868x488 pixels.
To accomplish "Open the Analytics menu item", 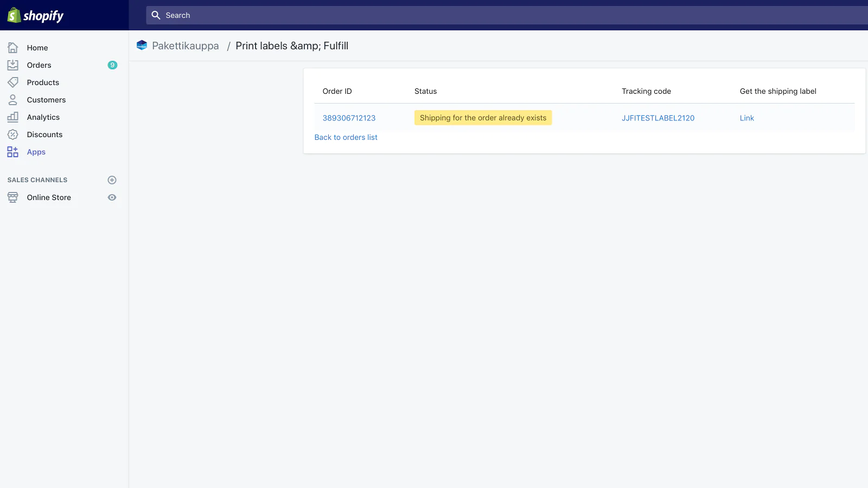I will coord(43,117).
